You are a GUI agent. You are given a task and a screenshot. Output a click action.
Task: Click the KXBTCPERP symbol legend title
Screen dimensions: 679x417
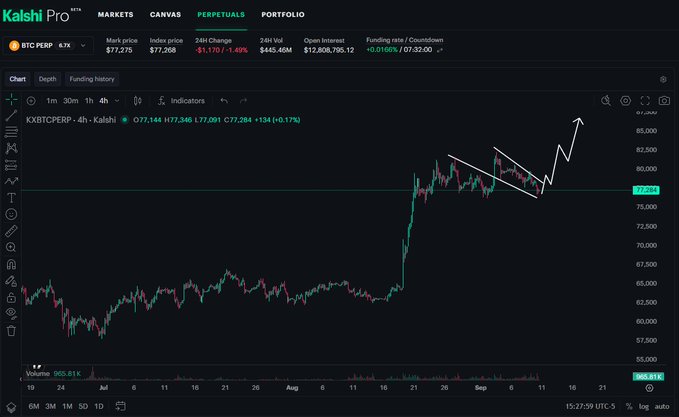71,120
